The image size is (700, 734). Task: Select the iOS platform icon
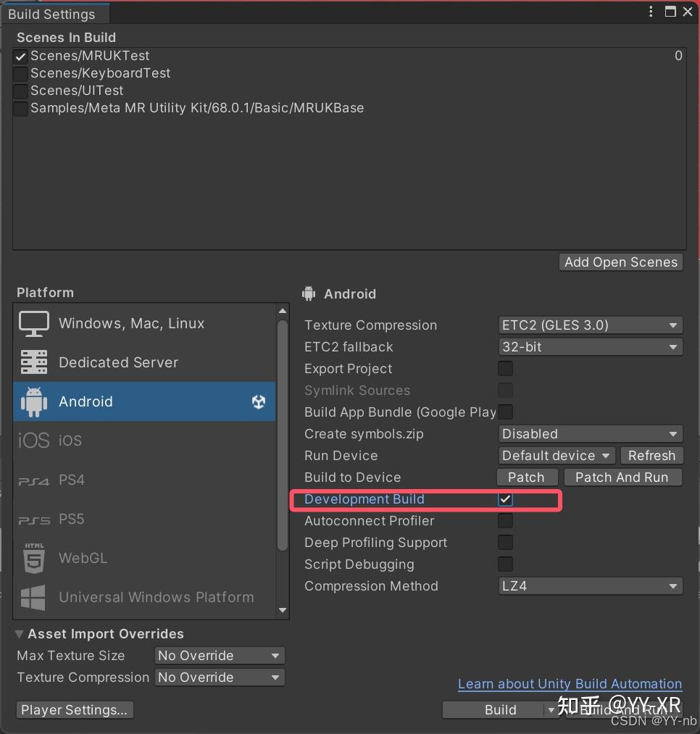coord(33,441)
